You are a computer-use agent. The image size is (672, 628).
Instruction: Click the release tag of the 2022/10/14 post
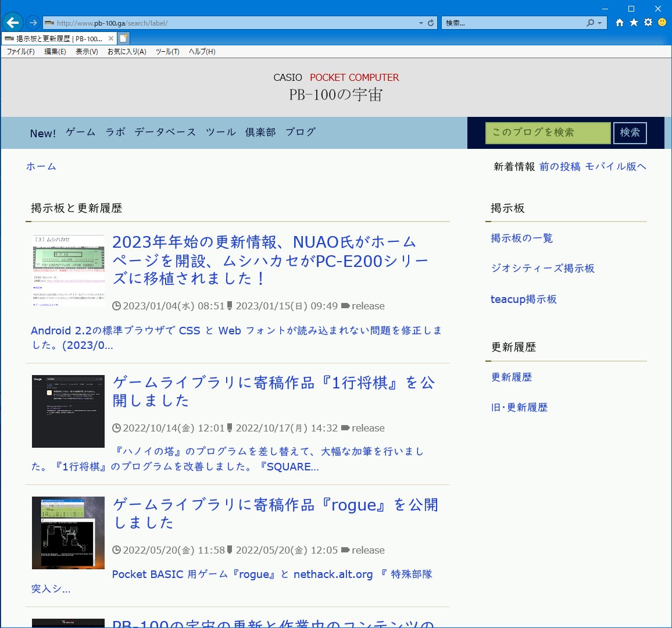368,428
